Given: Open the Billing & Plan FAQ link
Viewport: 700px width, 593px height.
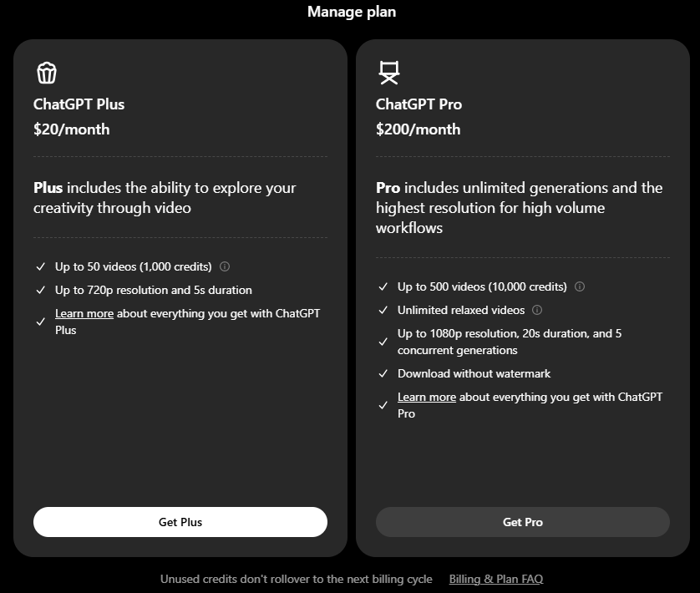Looking at the screenshot, I should (x=496, y=579).
